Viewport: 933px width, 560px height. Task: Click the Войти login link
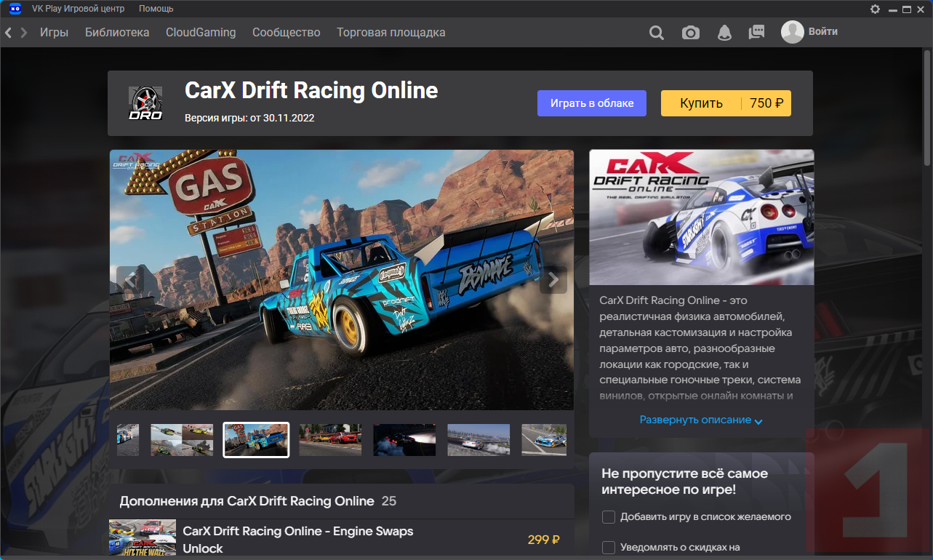coord(822,32)
